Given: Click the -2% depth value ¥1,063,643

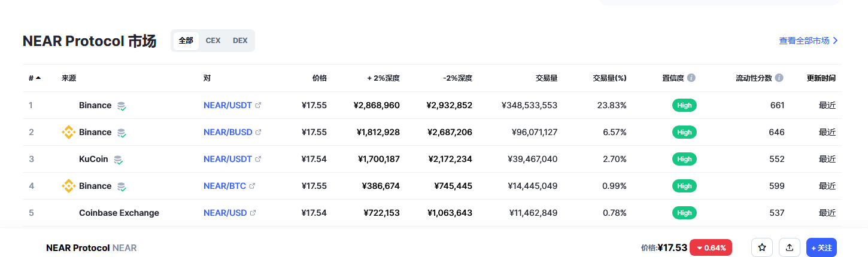Looking at the screenshot, I should coord(450,213).
